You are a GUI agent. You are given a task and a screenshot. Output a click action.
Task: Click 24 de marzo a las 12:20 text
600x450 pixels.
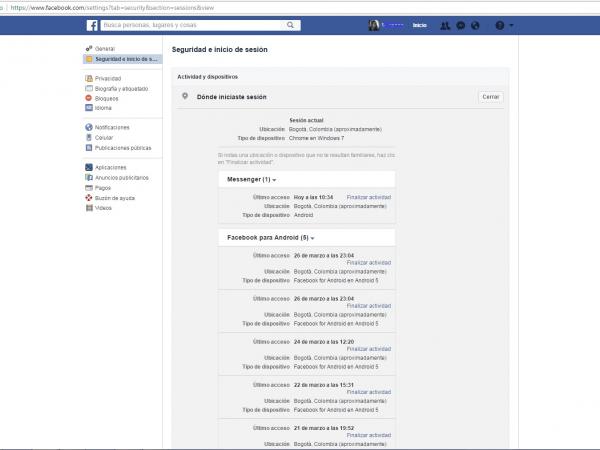click(324, 342)
